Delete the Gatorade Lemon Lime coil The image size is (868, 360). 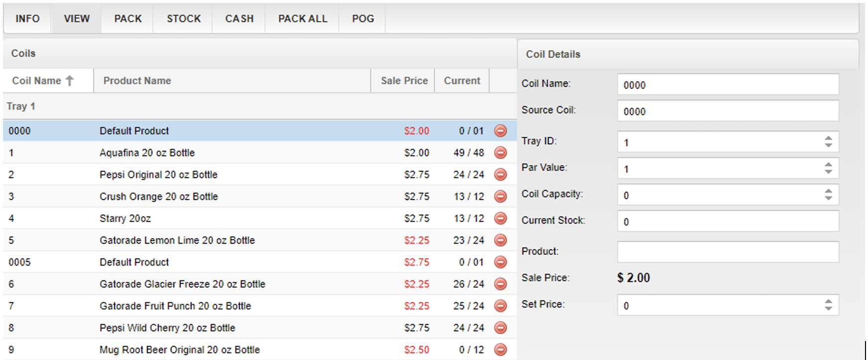500,240
